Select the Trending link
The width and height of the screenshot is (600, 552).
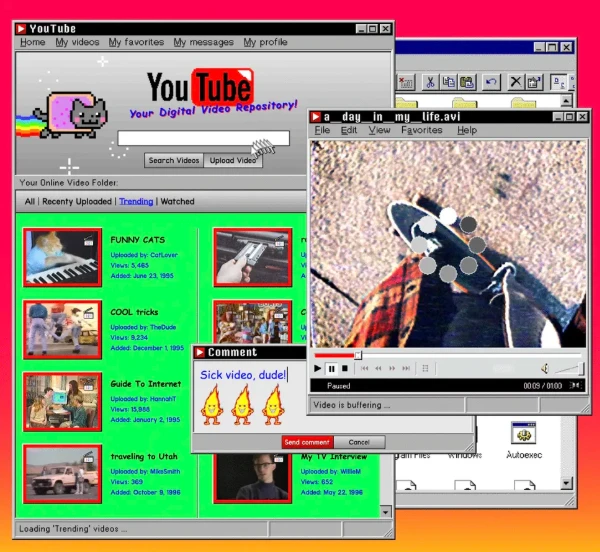coord(136,201)
